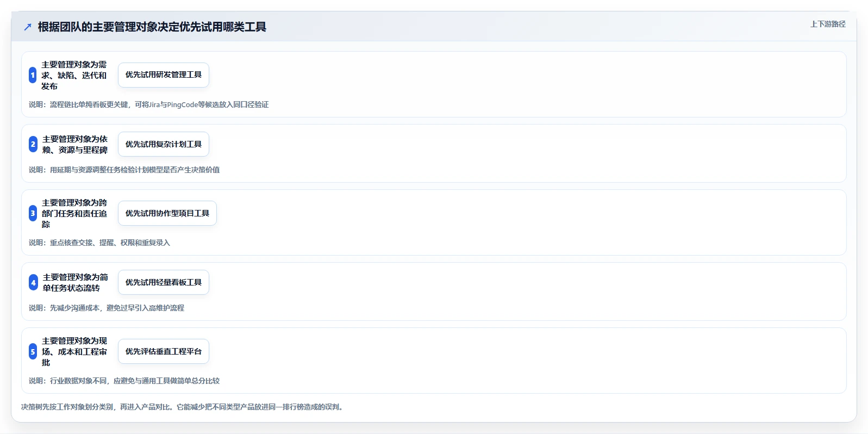Click the note 用延期与资源调整任务检验计划模型

point(124,170)
